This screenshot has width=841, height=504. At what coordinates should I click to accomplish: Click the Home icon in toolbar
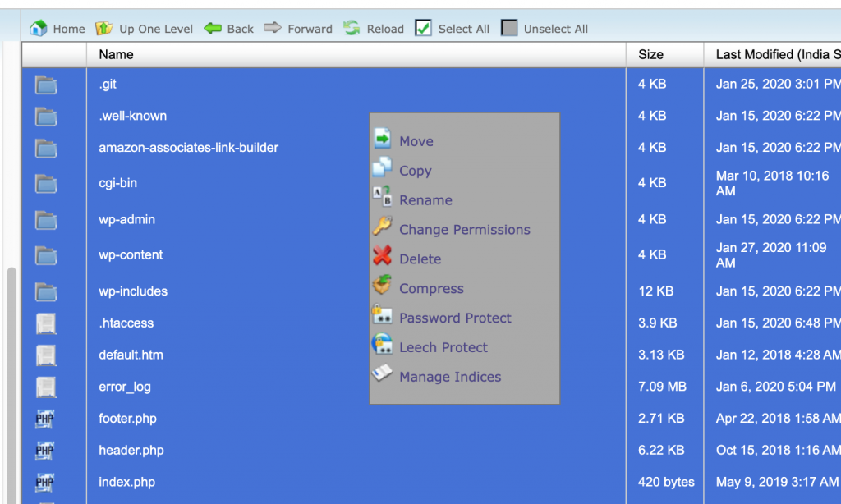tap(39, 28)
